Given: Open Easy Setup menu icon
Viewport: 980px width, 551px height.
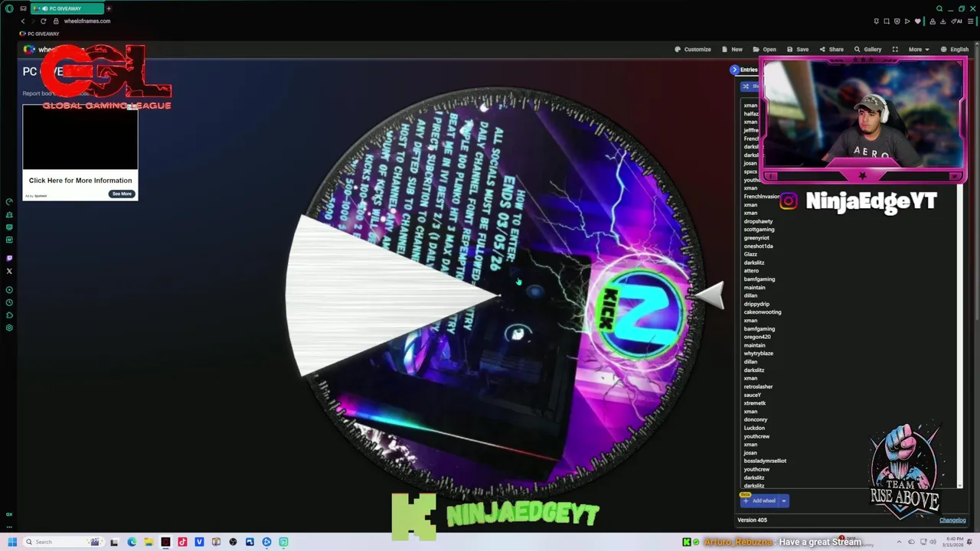Looking at the screenshot, I should pyautogui.click(x=970, y=21).
